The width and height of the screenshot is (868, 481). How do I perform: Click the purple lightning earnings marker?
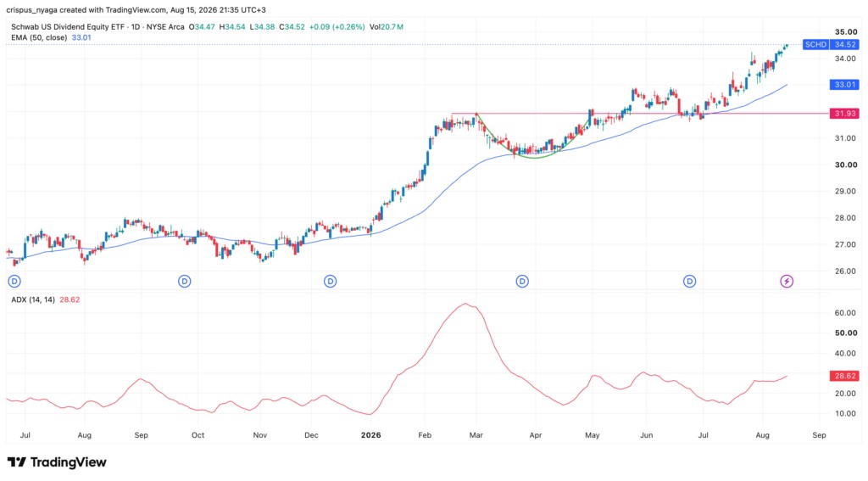(787, 282)
